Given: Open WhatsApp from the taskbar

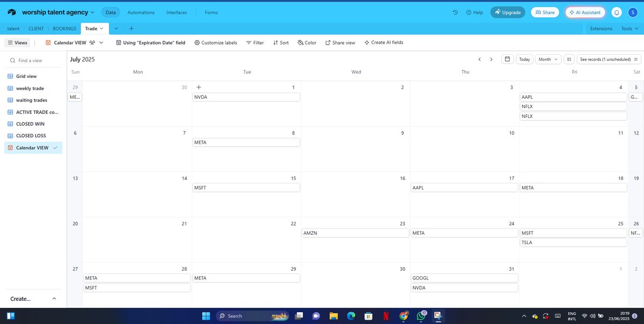Looking at the screenshot, I should tap(421, 316).
